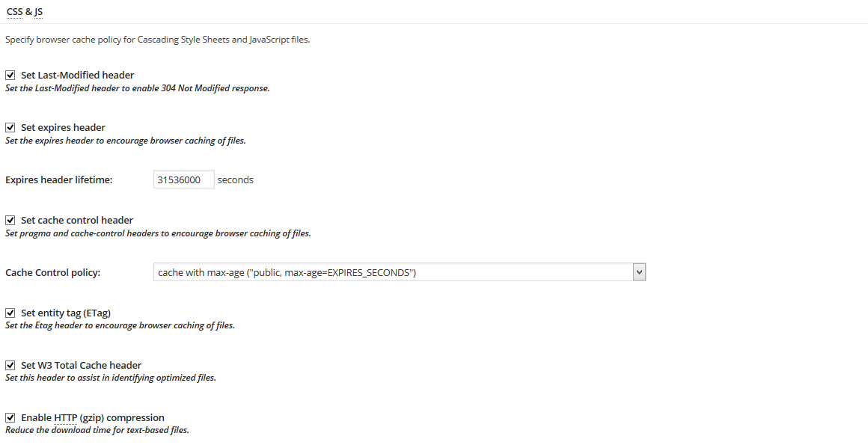Click the 'Set Last-Modified header' label
This screenshot has width=868, height=448.
78,75
